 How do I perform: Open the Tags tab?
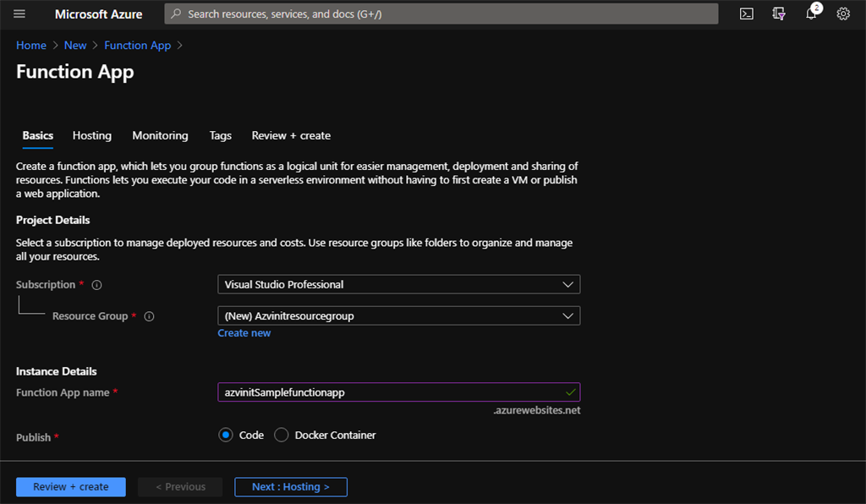click(x=220, y=135)
